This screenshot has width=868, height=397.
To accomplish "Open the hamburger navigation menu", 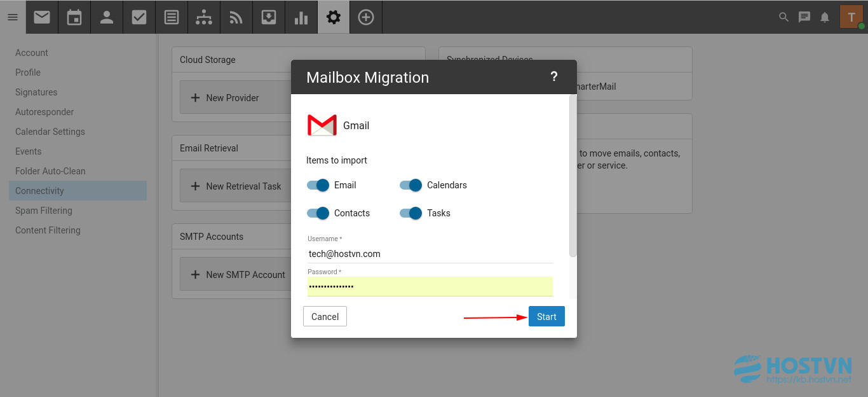I will 12,17.
